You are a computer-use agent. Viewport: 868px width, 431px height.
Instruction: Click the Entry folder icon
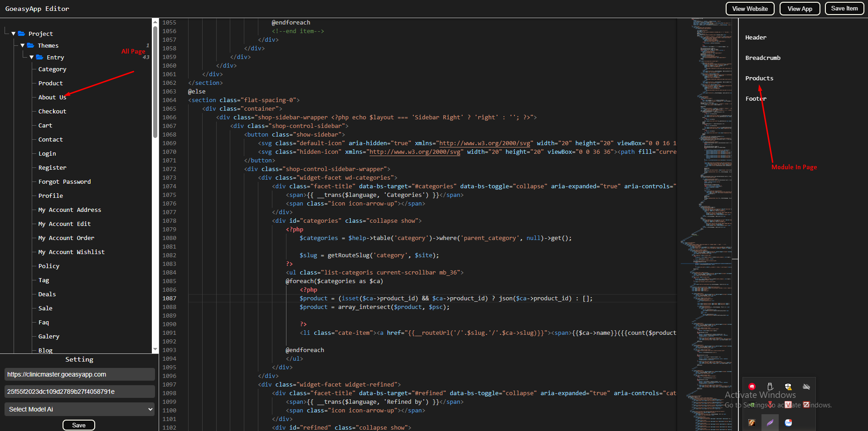tap(39, 57)
